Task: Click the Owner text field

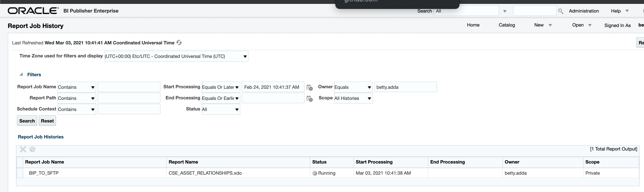Action: (x=405, y=87)
